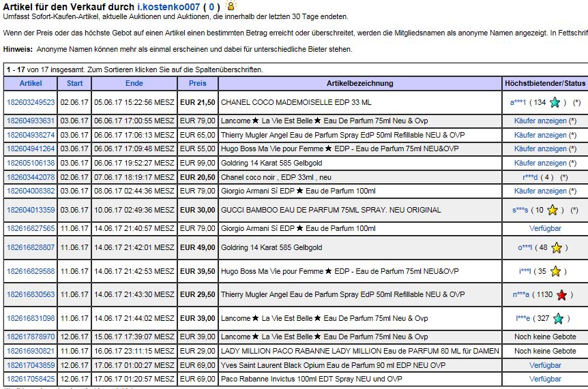Click end time 05.06.17 15:22:56 MESZ
The image size is (588, 389).
134,102
